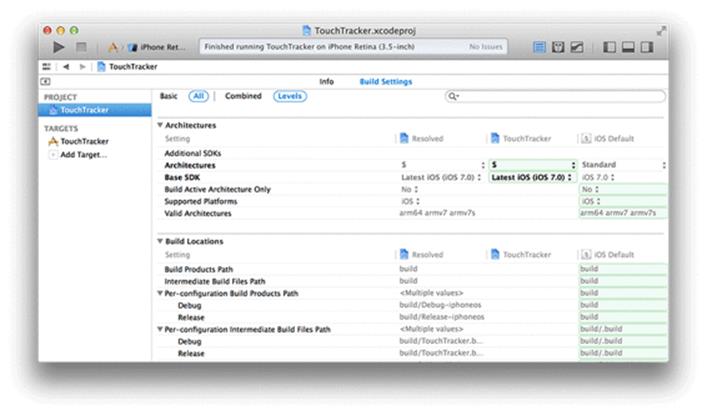Click the build/Release-iphoneos value

pyautogui.click(x=442, y=317)
